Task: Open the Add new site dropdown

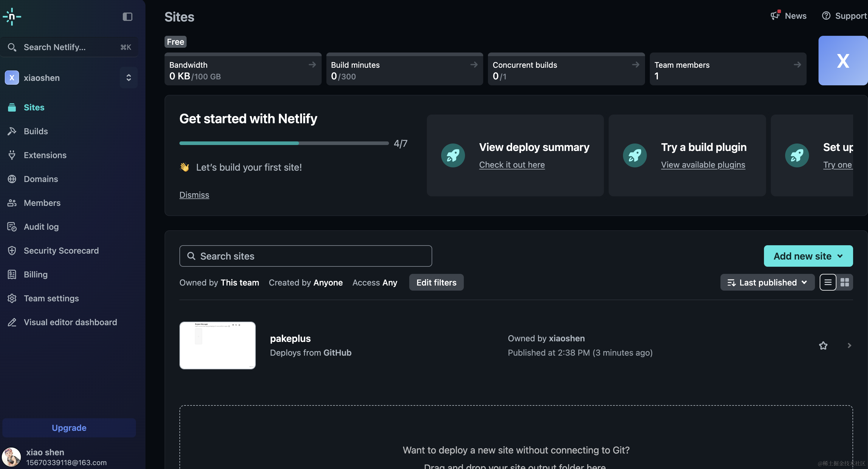Action: point(808,256)
